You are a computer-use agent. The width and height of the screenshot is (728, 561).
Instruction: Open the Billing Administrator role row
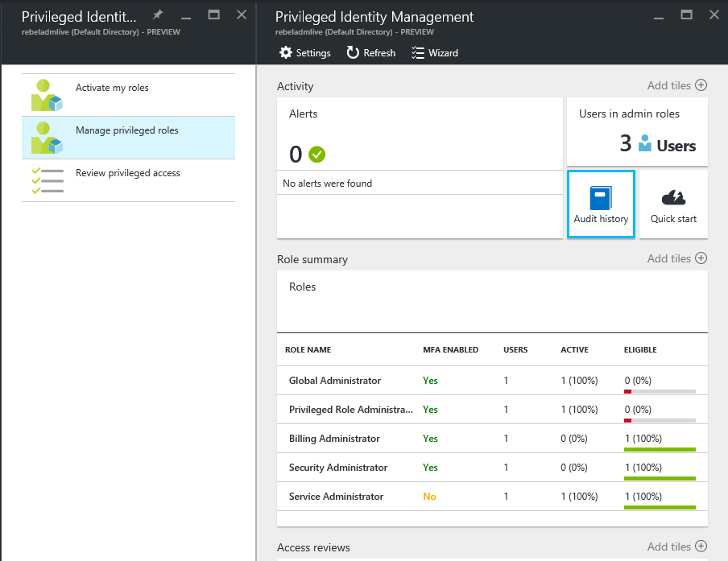click(492, 439)
